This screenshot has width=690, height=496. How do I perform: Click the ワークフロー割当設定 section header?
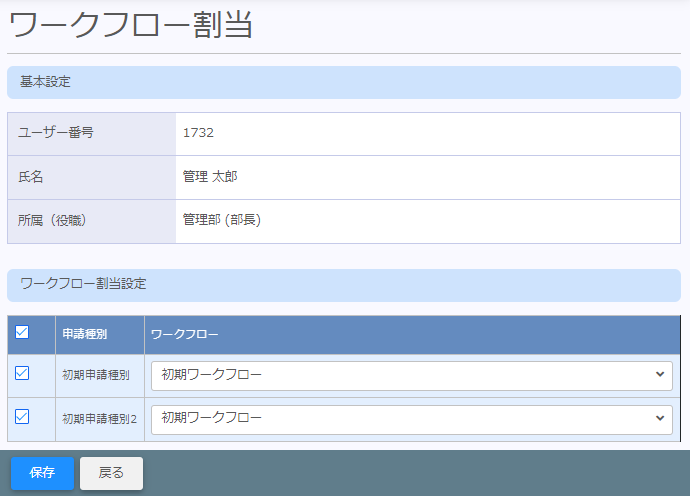pos(83,284)
